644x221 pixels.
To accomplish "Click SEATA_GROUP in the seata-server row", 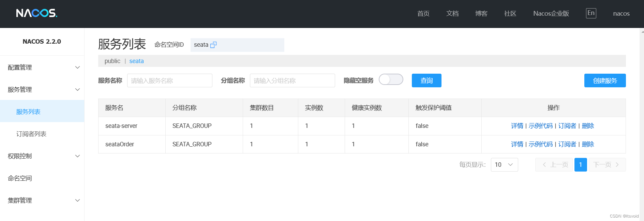I will tap(192, 126).
